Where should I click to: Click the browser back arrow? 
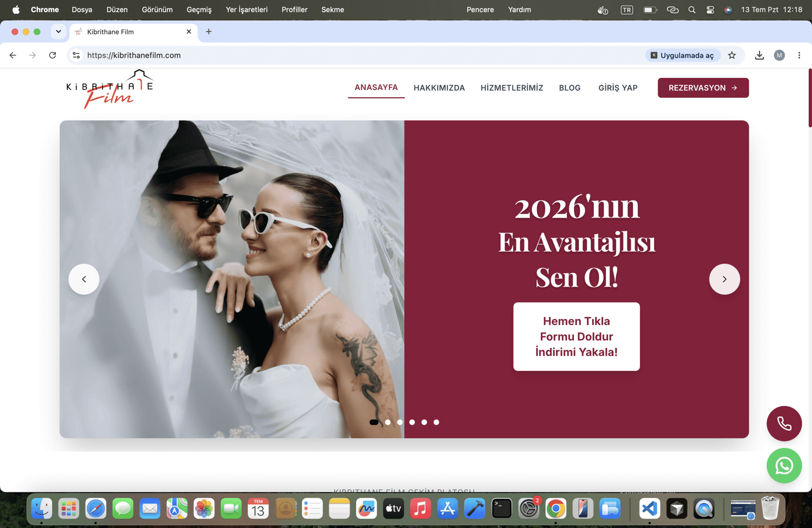(x=13, y=55)
